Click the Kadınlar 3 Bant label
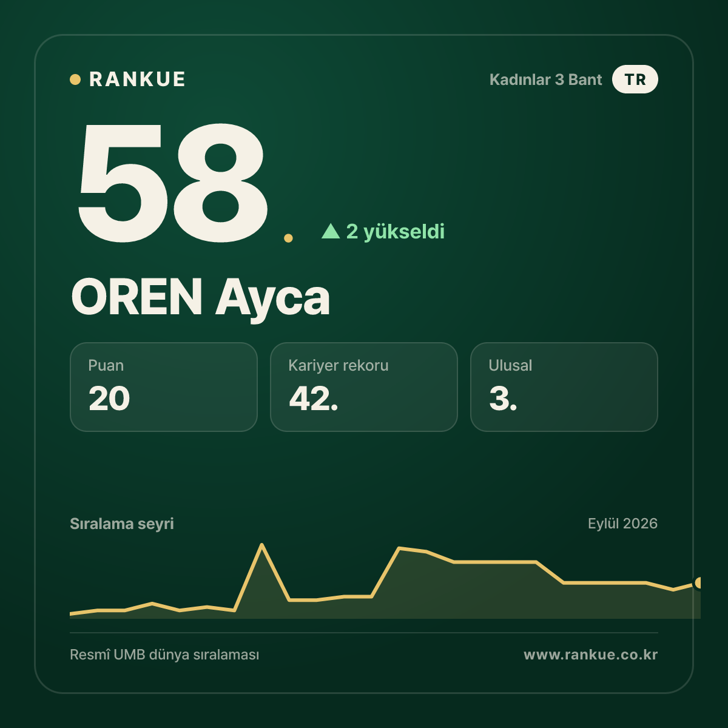 pos(545,79)
